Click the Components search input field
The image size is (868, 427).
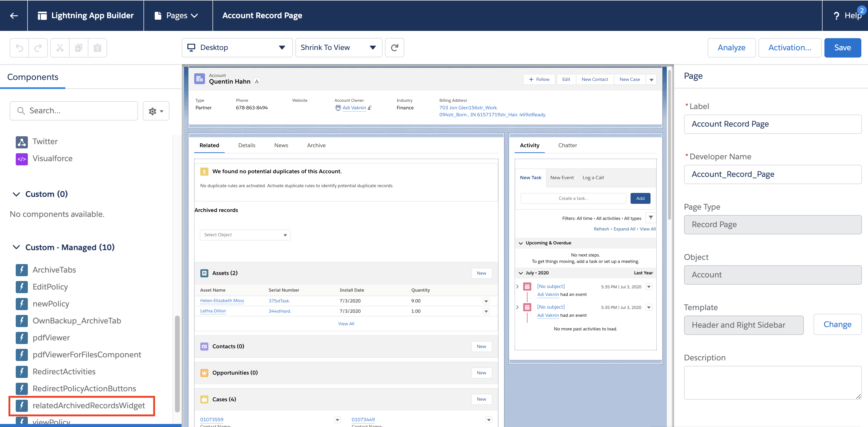tap(74, 110)
